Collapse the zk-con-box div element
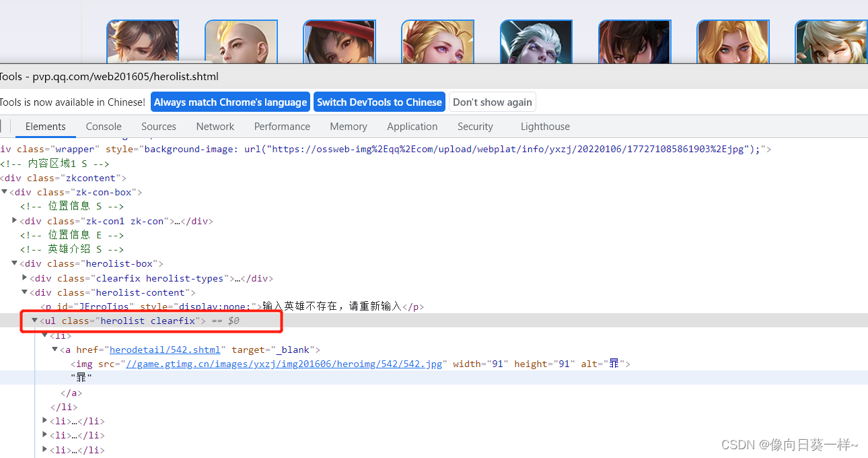868x458 pixels. click(x=5, y=192)
